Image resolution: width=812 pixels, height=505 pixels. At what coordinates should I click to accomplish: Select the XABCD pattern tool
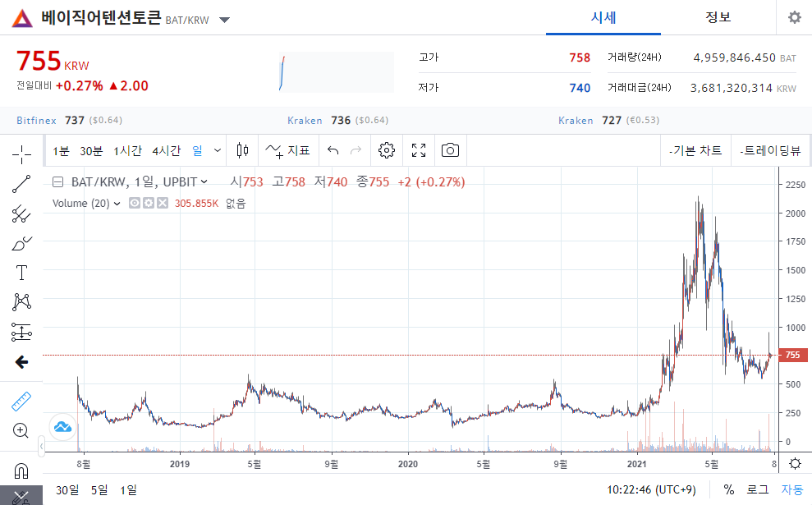pyautogui.click(x=21, y=302)
